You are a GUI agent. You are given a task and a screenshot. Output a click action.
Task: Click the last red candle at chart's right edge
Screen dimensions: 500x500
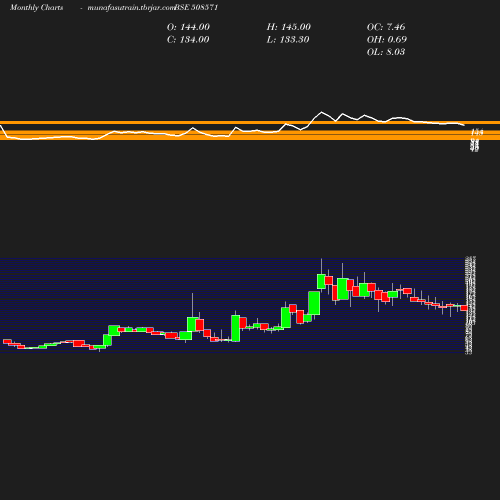click(x=464, y=308)
